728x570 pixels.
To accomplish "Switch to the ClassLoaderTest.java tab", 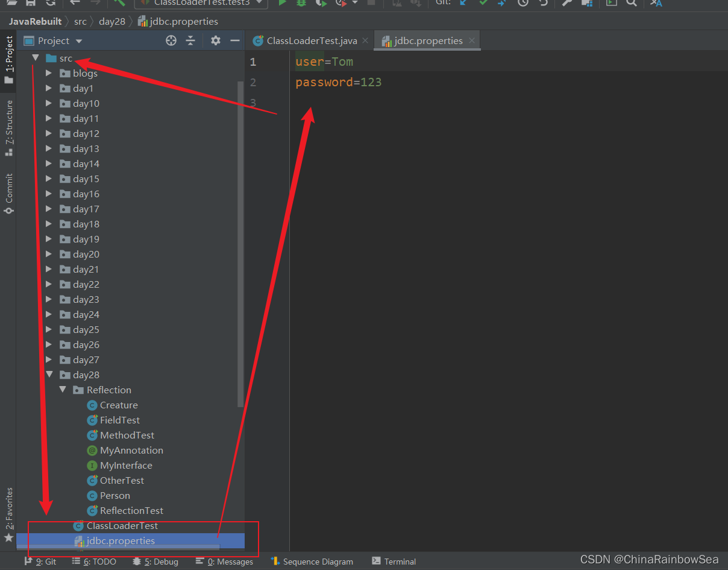I will [x=306, y=40].
